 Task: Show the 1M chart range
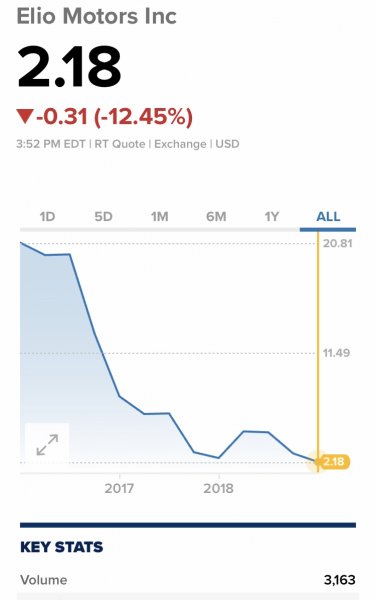[x=160, y=217]
